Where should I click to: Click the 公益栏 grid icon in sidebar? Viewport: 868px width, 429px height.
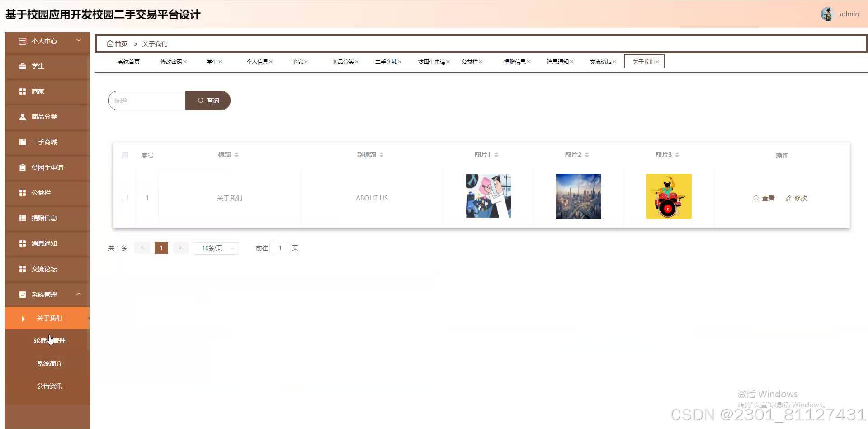23,193
